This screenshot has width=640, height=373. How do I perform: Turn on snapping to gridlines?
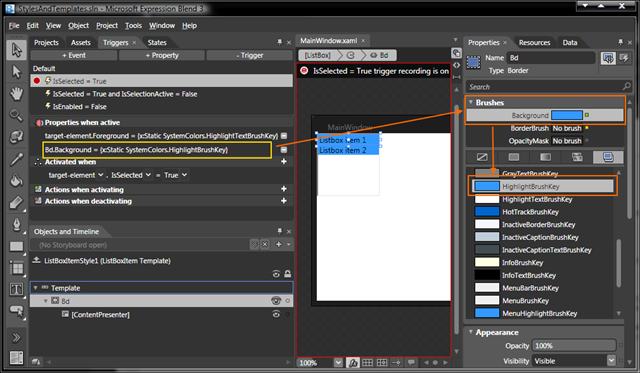[x=382, y=362]
